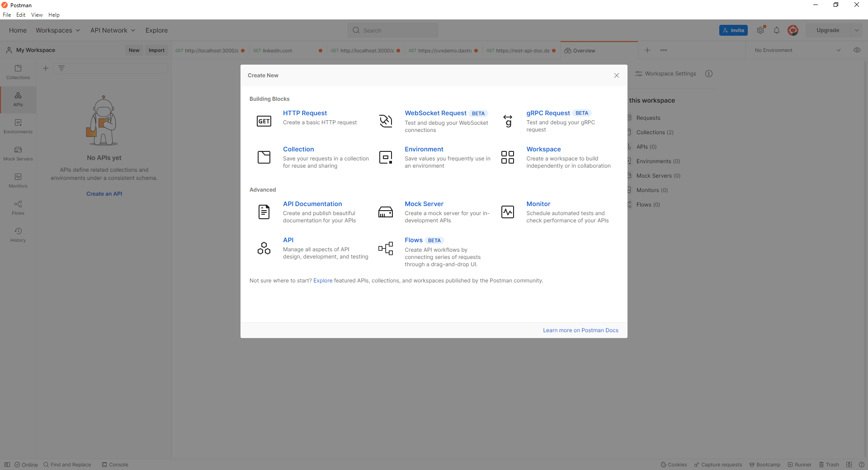Click the filter icon in sidebar
868x470 pixels.
coord(61,68)
